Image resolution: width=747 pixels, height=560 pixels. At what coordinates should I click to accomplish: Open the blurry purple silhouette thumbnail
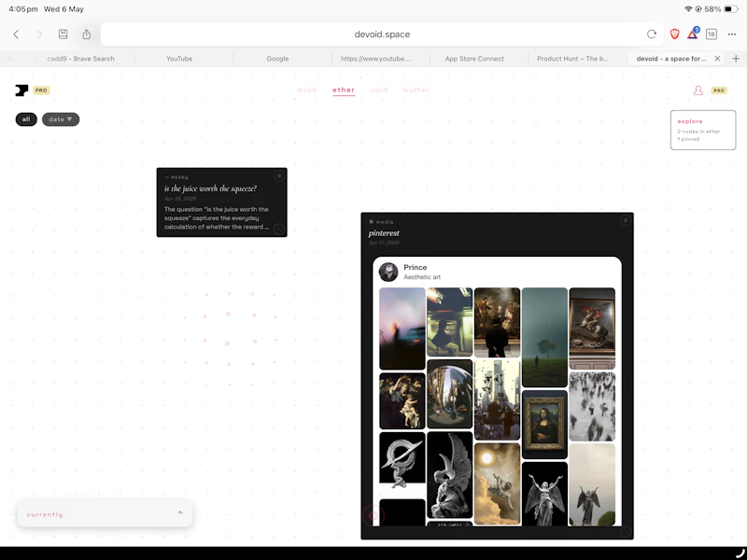(x=402, y=329)
